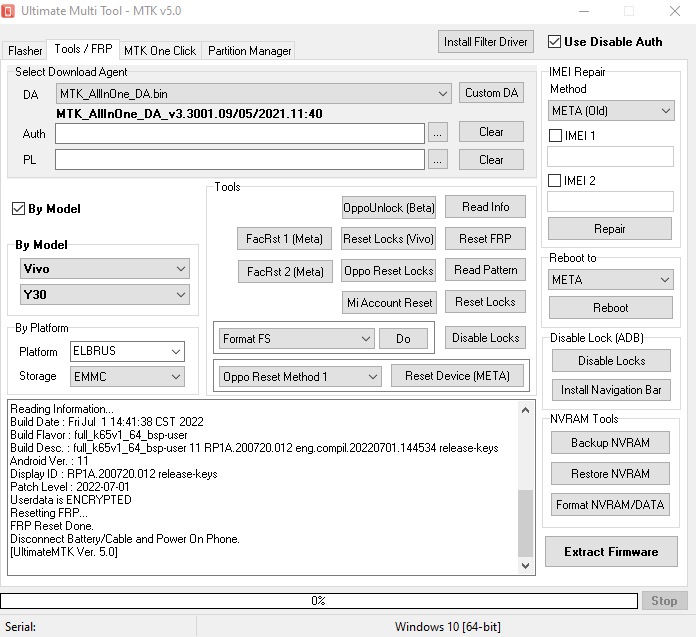Click Disable Locks under Disable Lock (ADB)

(611, 360)
